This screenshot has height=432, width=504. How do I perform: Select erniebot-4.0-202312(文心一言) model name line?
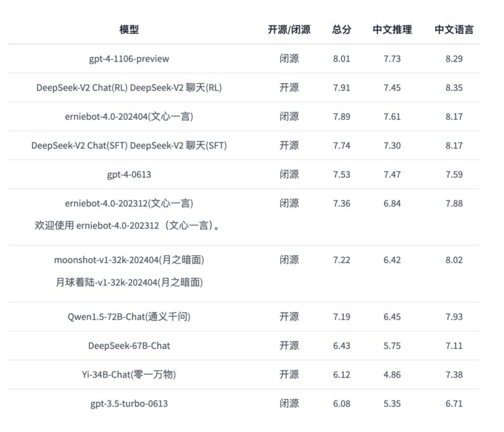(x=129, y=203)
